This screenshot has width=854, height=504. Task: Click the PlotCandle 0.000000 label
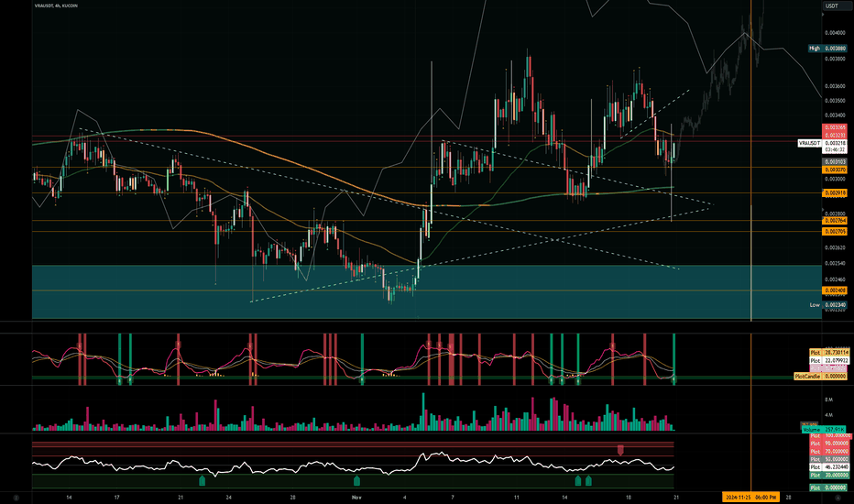tap(821, 376)
